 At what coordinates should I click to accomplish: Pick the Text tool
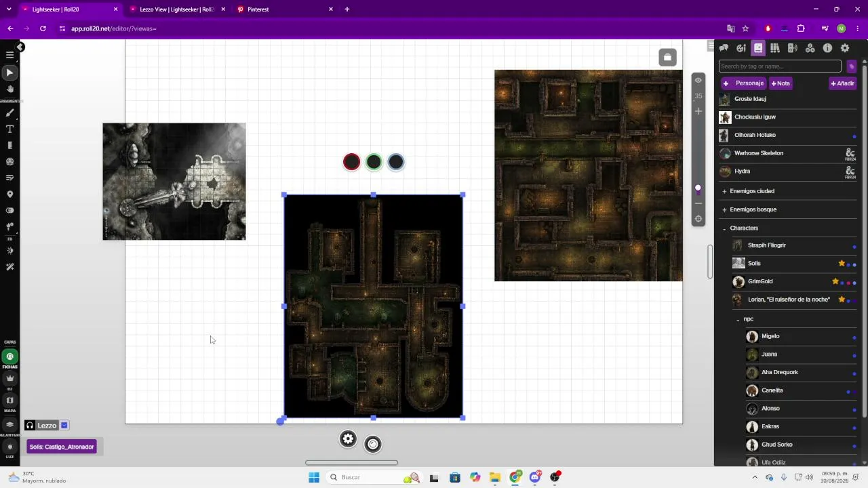click(9, 129)
